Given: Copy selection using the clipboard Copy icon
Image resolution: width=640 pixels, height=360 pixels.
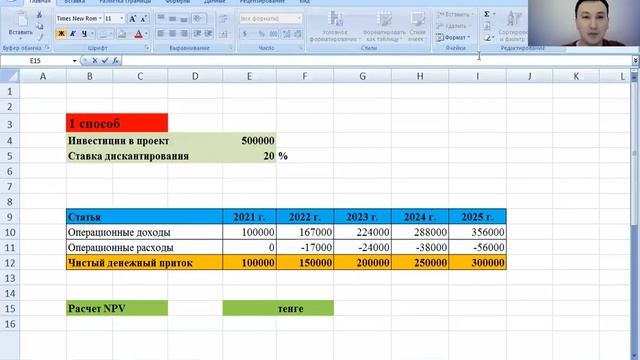Looking at the screenshot, I should [40, 26].
